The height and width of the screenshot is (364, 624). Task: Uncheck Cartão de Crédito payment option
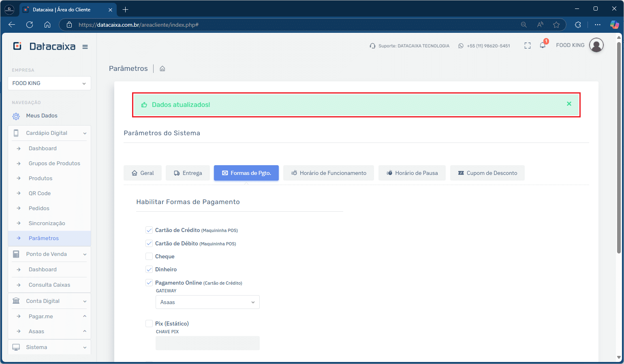(x=149, y=230)
